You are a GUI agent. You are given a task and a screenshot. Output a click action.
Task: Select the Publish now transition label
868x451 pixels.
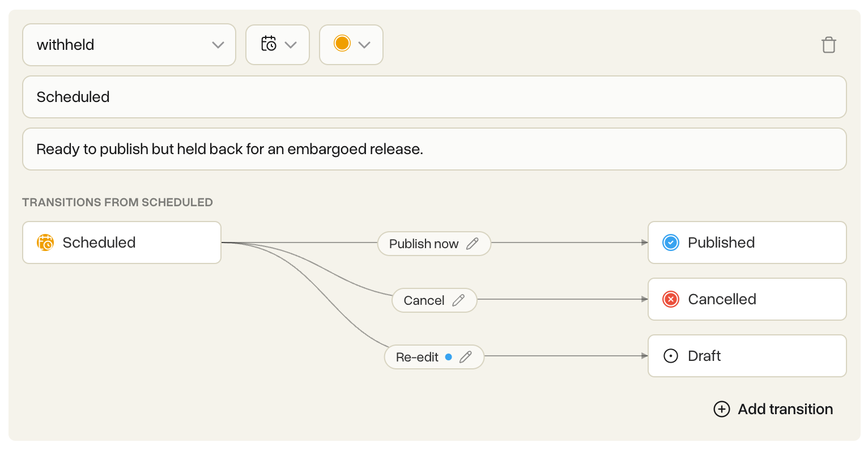[423, 244]
